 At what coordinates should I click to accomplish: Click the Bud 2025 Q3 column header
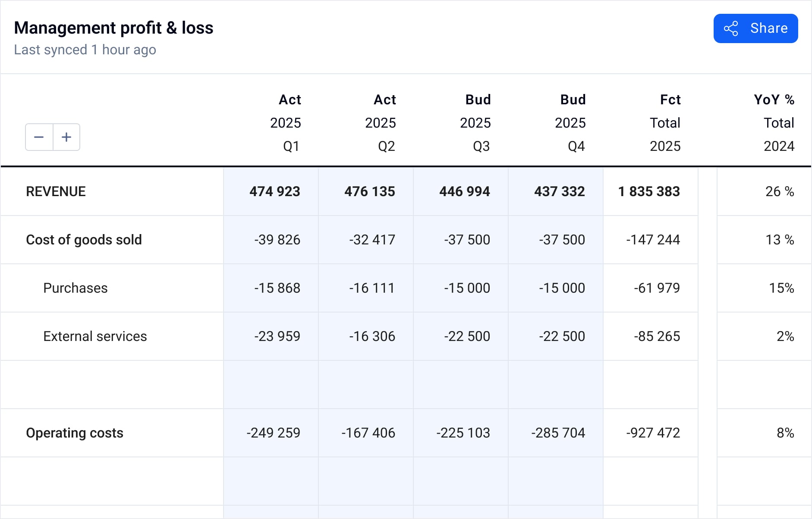475,123
